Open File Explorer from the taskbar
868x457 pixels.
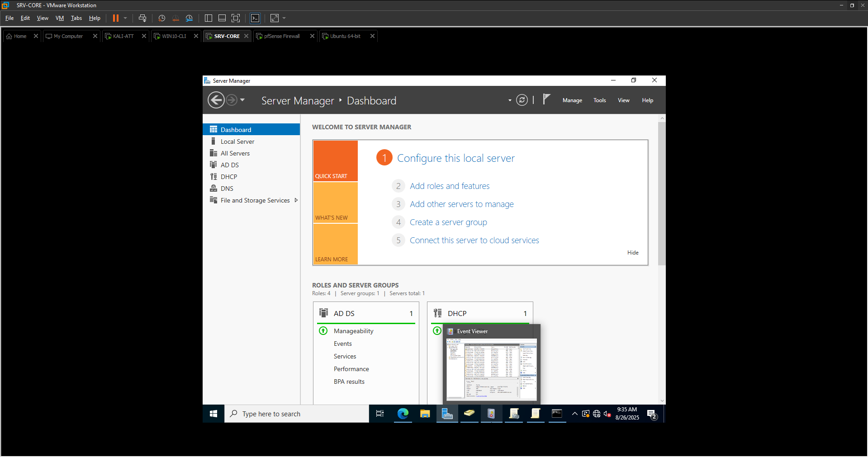coord(425,414)
